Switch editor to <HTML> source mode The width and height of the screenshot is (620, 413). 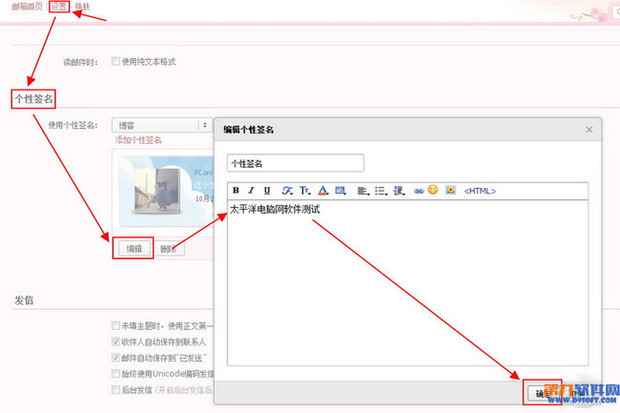[480, 191]
